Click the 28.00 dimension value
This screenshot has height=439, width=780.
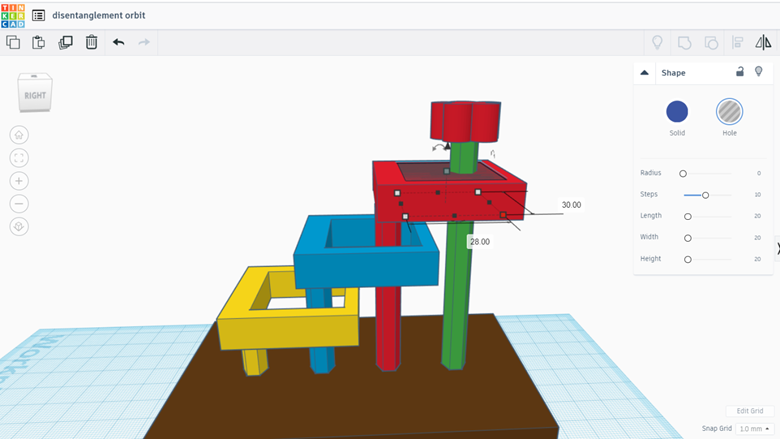pos(480,242)
